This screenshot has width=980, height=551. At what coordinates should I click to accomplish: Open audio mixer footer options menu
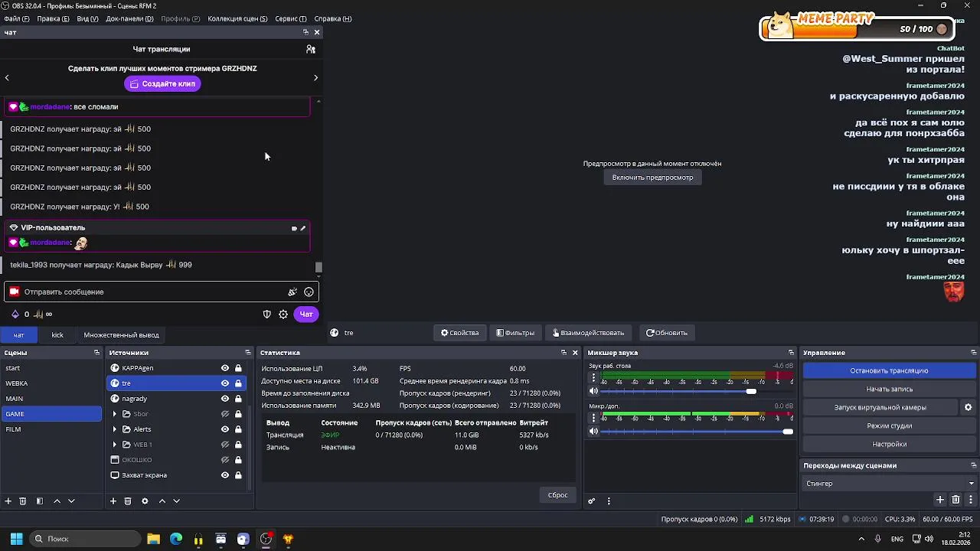[609, 500]
